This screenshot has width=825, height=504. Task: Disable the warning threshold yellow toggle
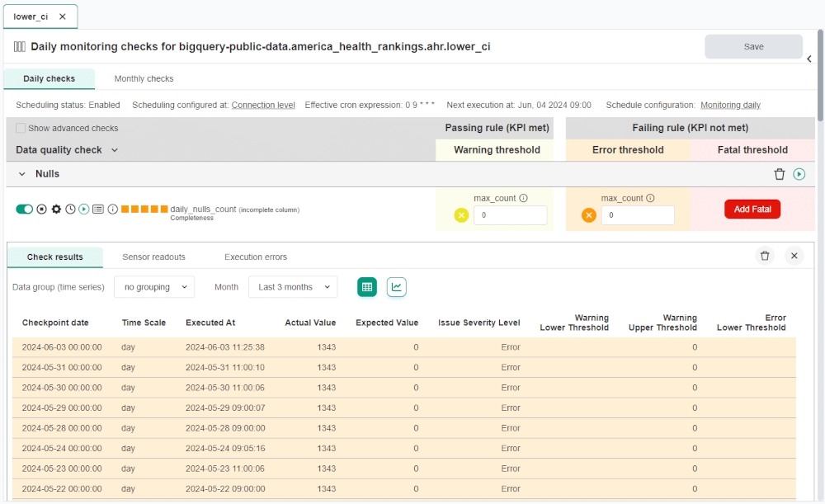[461, 215]
